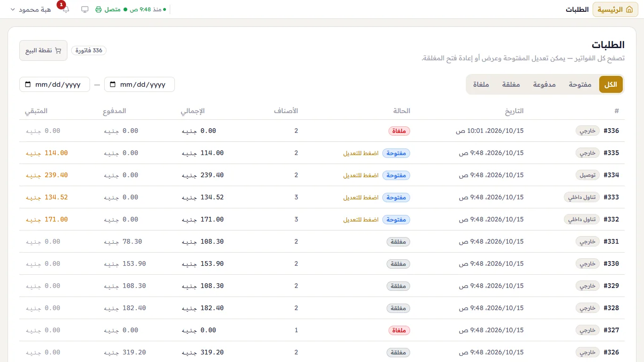Viewport: 644px width, 362px height.
Task: Open the notifications bell icon
Action: 66,9
